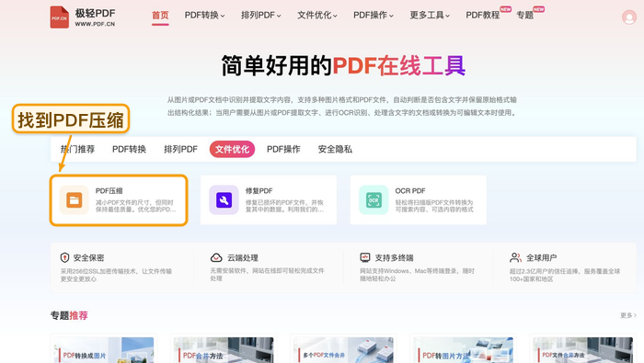Expand the 排列PDF dropdown menu
Image resolution: width=644 pixels, height=363 pixels.
pos(260,16)
